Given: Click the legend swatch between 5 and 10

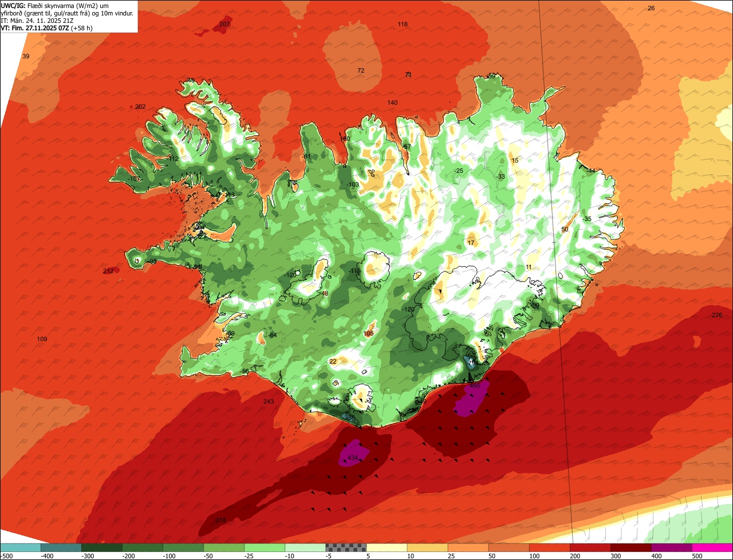Looking at the screenshot, I should (387, 547).
